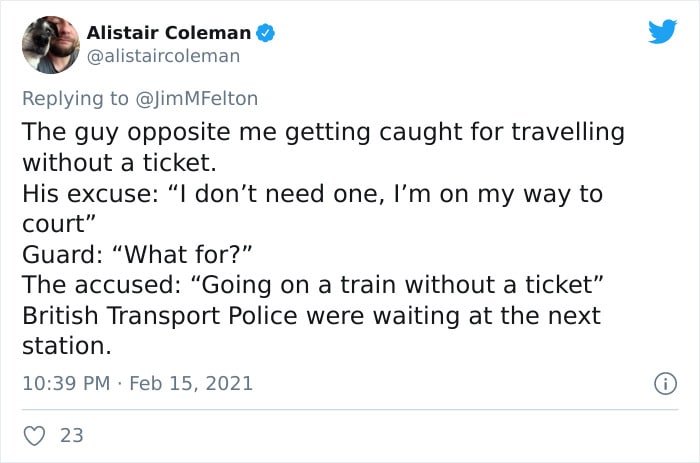Open the 10:39 PM timestamp link
The height and width of the screenshot is (463, 700).
pos(66,384)
